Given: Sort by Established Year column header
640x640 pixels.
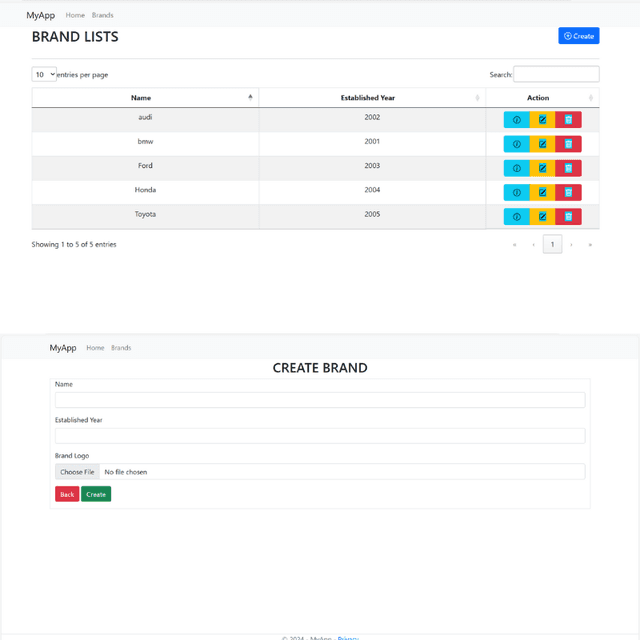Looking at the screenshot, I should point(370,98).
